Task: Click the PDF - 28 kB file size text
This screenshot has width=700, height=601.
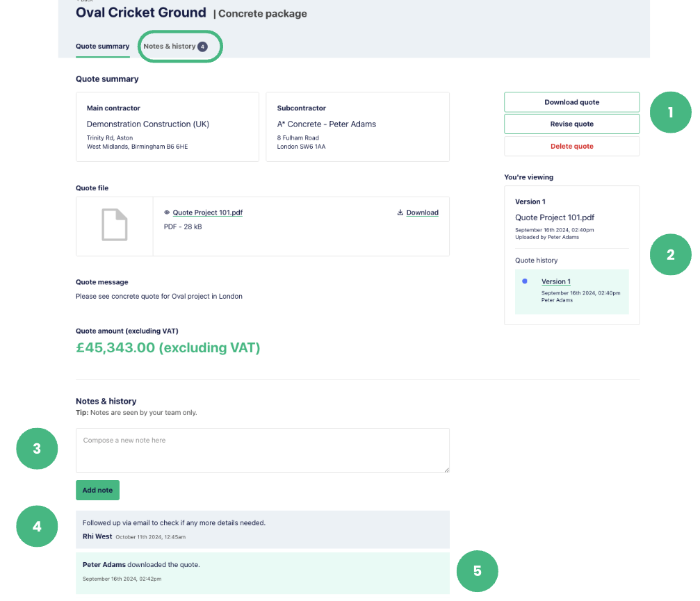Action: pyautogui.click(x=183, y=227)
